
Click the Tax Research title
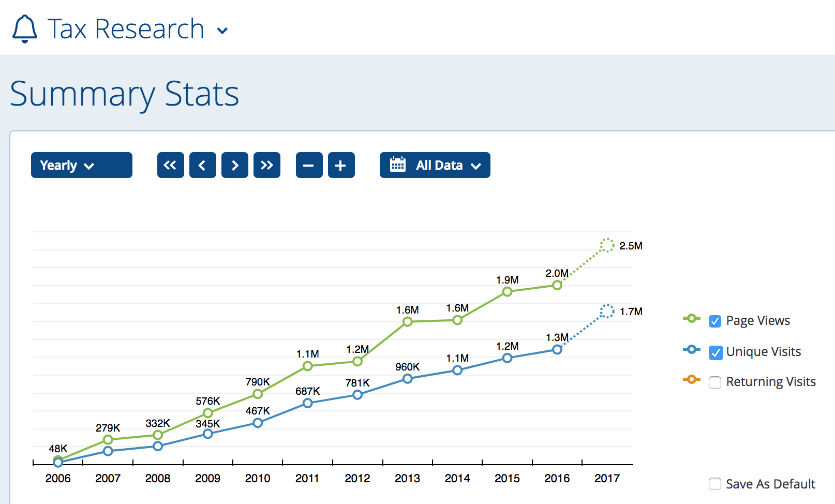(x=126, y=29)
